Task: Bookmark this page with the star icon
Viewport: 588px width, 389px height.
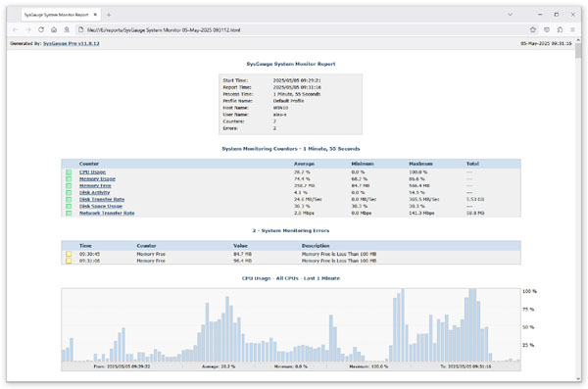Action: [533, 29]
